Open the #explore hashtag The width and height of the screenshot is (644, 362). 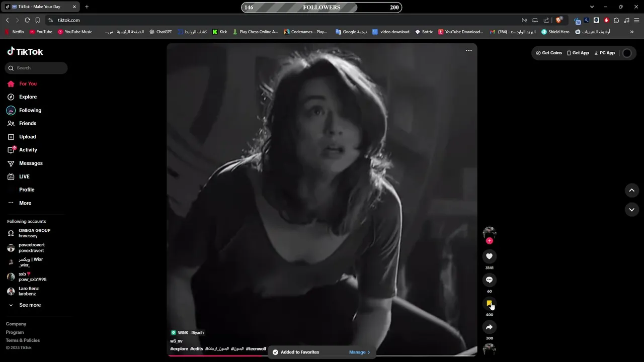179,349
